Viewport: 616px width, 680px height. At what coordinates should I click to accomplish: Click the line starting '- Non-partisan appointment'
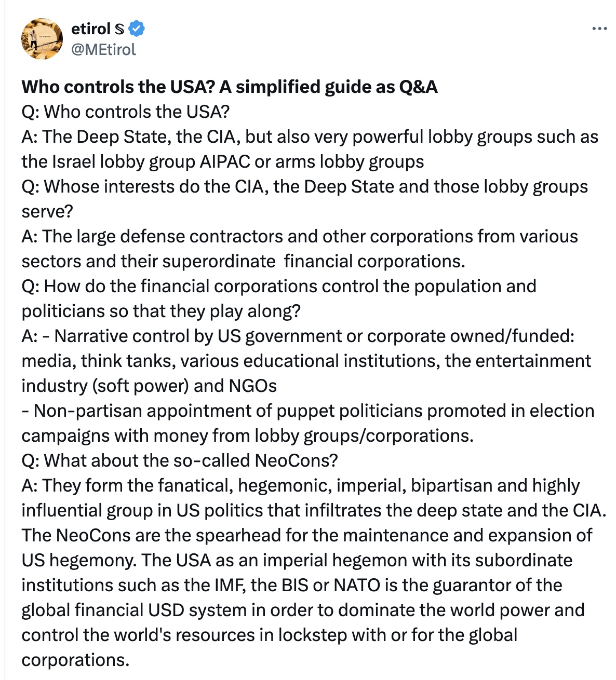(x=307, y=411)
